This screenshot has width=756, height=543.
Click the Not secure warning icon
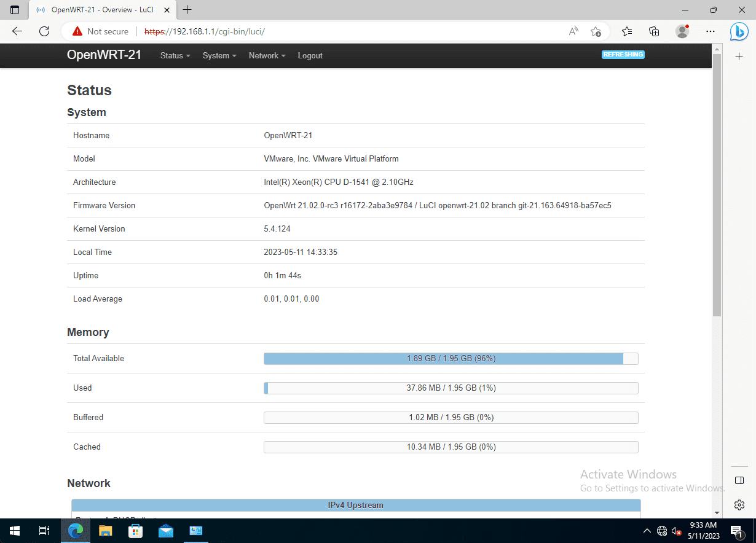tap(77, 31)
